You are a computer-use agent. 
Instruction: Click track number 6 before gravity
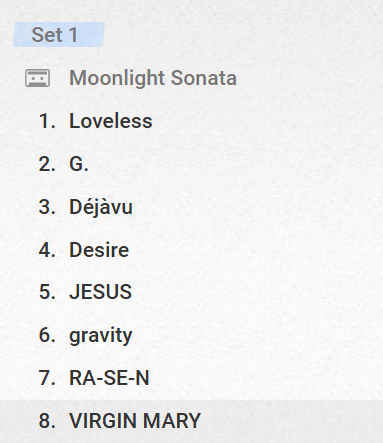(47, 335)
